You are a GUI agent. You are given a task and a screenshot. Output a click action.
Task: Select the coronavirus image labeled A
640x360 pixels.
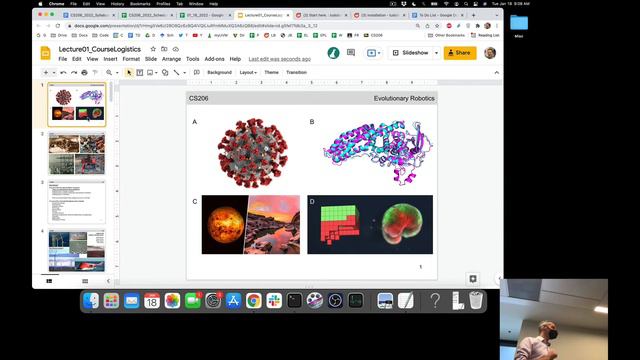coord(253,153)
